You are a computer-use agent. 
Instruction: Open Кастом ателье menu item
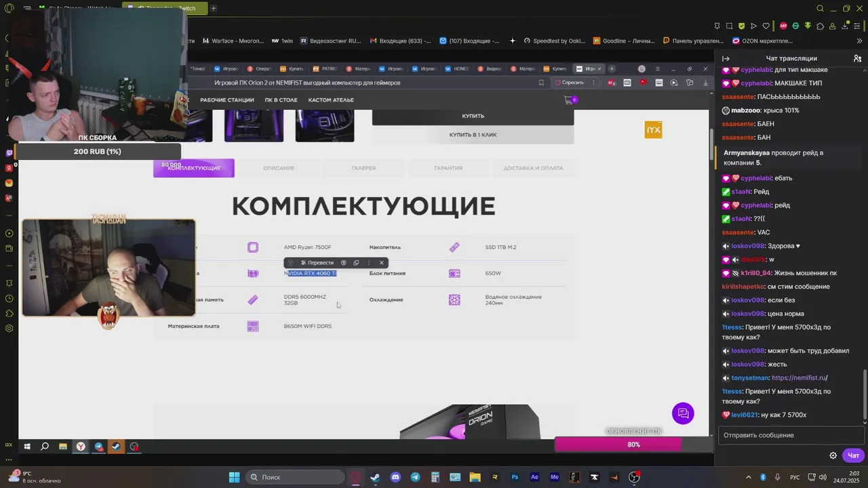331,100
